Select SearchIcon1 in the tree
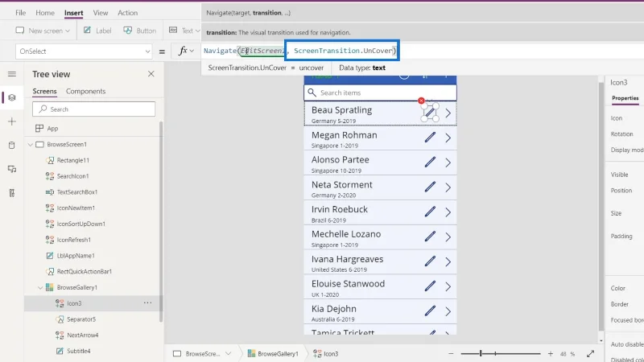This screenshot has height=362, width=644. (x=72, y=176)
